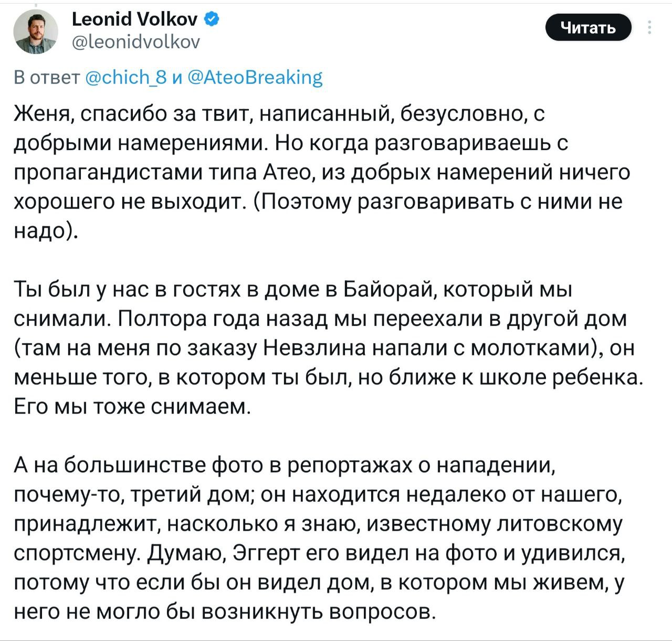Open the three-dot more options menu
This screenshot has width=672, height=641.
tap(651, 27)
